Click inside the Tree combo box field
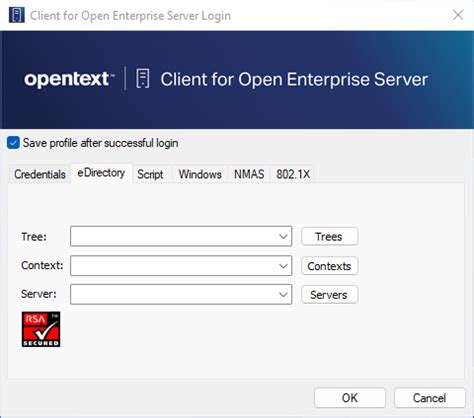Viewport: 474px width, 418px height. pyautogui.click(x=181, y=237)
